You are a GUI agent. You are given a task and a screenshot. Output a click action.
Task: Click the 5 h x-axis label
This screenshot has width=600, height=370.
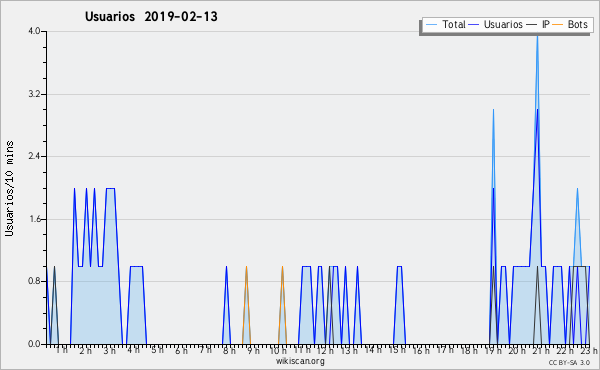tap(157, 350)
